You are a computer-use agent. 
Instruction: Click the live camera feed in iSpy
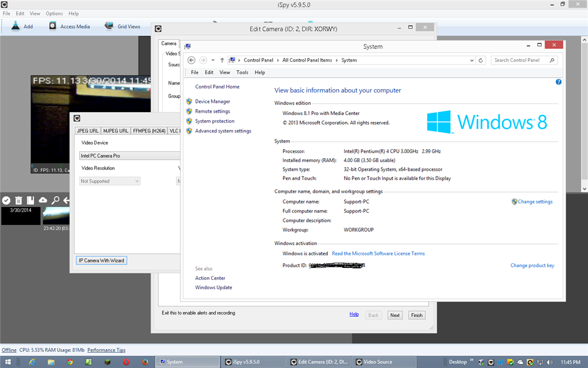(x=91, y=124)
